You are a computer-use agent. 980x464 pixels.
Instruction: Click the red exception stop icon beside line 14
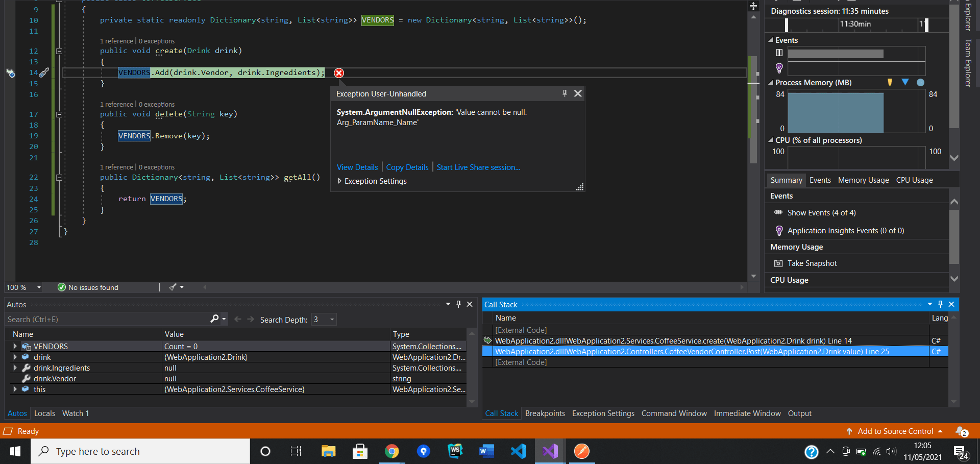338,73
